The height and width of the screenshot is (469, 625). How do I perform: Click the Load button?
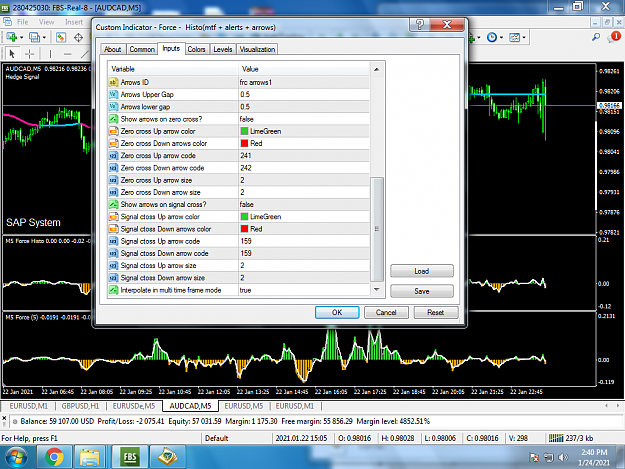click(x=422, y=271)
